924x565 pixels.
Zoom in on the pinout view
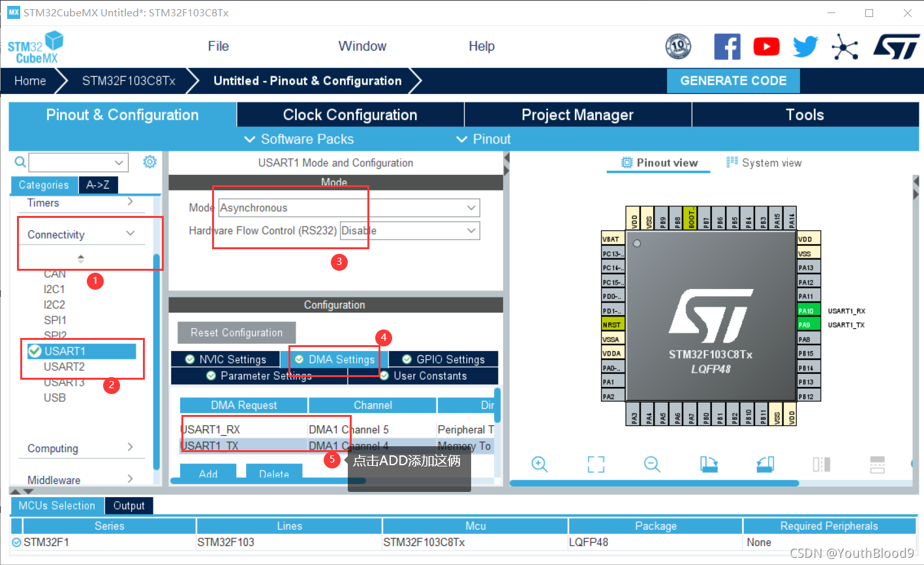tap(540, 464)
